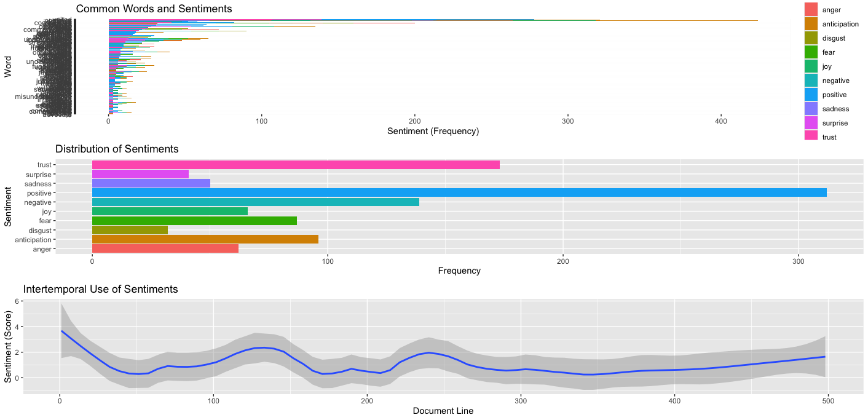The image size is (868, 420).
Task: Click the anger legend color swatch
Action: pyautogui.click(x=811, y=10)
